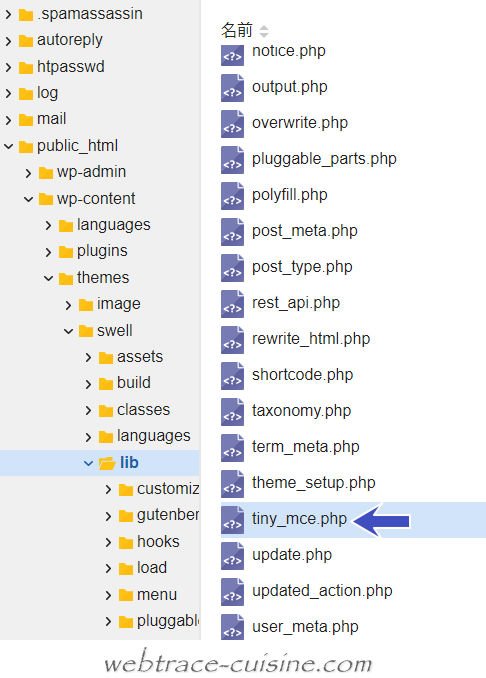Image resolution: width=486 pixels, height=678 pixels.
Task: Open the theme_setup.php file
Action: [x=313, y=483]
